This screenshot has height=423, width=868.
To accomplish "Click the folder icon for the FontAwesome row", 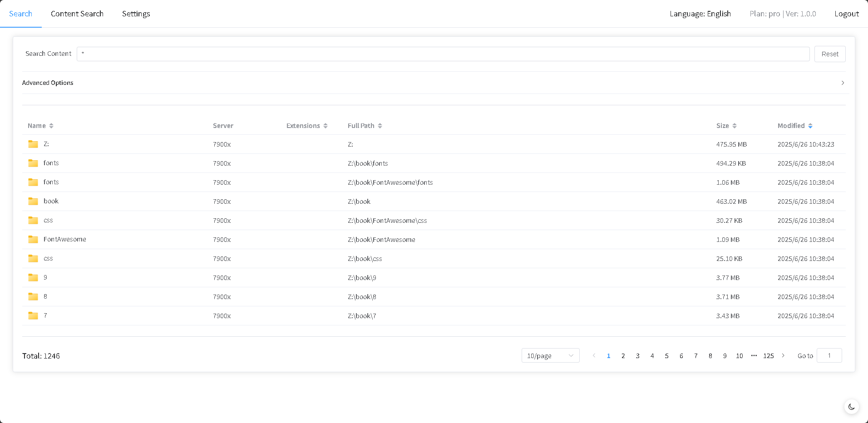I will 32,239.
